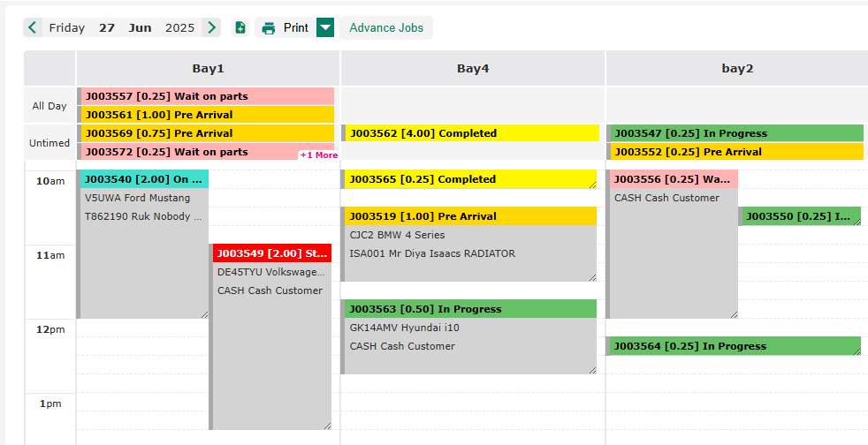The width and height of the screenshot is (868, 445).
Task: Go to the previous day arrow
Action: [x=33, y=27]
